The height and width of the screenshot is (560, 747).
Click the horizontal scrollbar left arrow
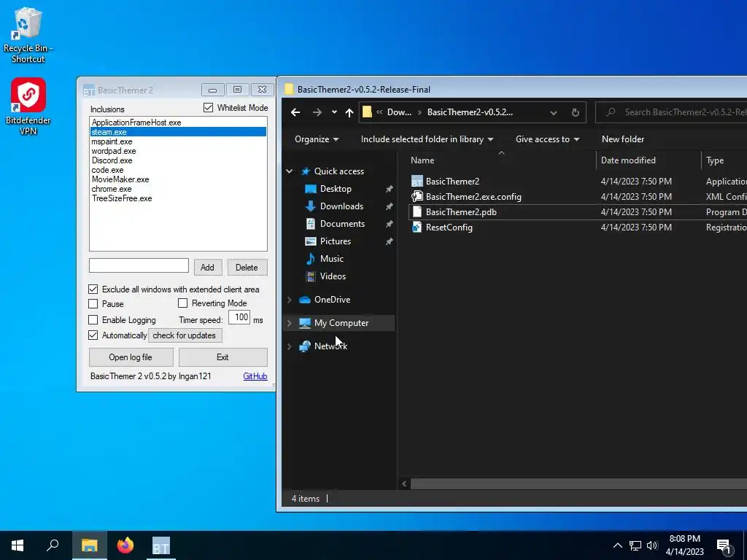[x=404, y=484]
